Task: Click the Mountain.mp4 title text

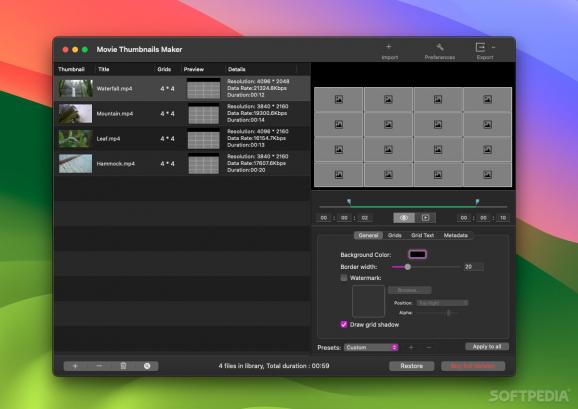Action: tap(115, 113)
